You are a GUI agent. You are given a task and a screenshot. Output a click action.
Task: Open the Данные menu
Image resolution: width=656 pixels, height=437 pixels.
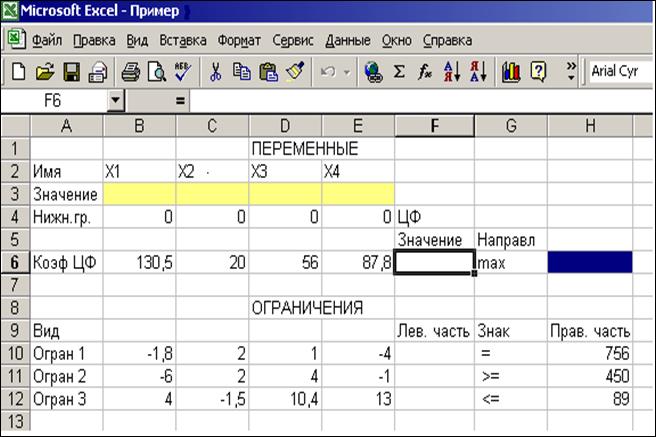pos(348,40)
